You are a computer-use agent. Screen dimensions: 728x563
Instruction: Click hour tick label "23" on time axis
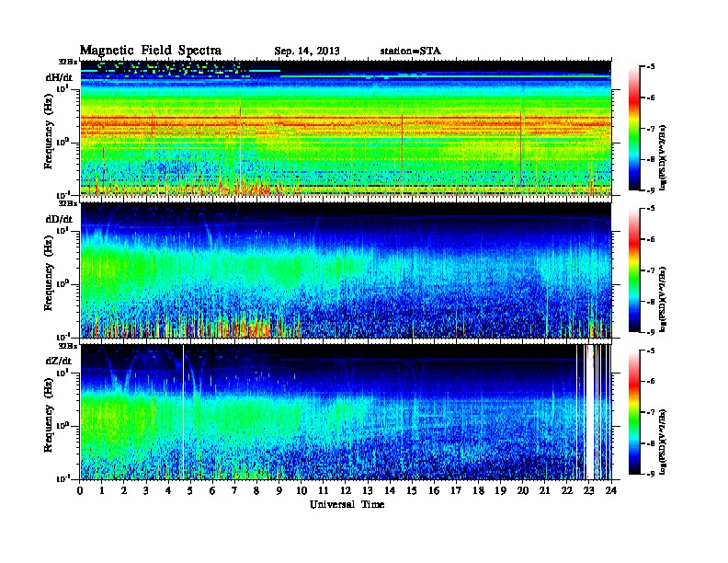click(x=589, y=490)
